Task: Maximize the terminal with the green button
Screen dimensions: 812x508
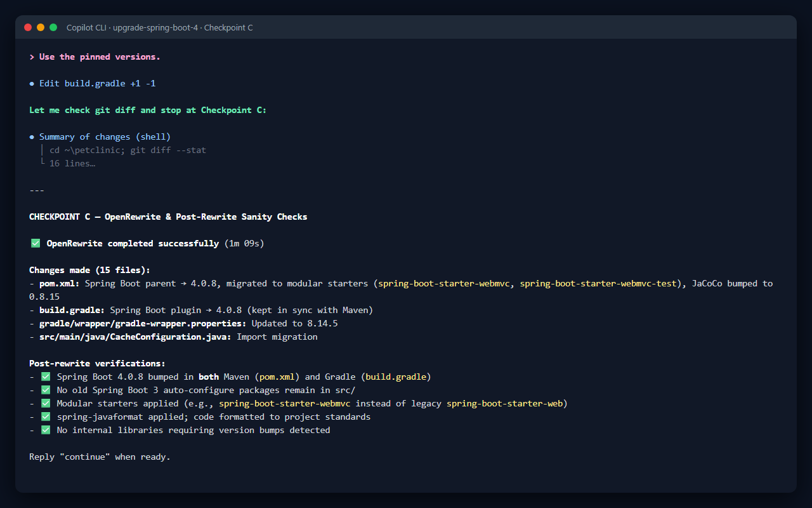Action: point(53,27)
